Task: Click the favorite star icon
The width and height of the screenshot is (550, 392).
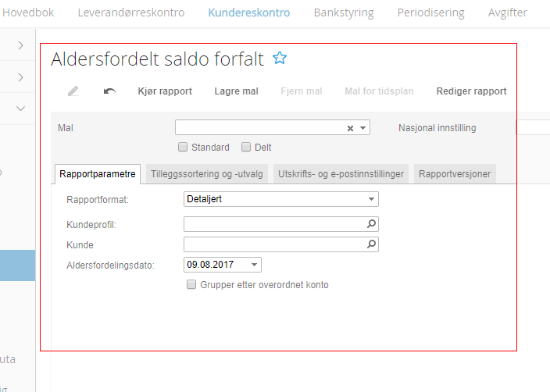Action: point(280,58)
